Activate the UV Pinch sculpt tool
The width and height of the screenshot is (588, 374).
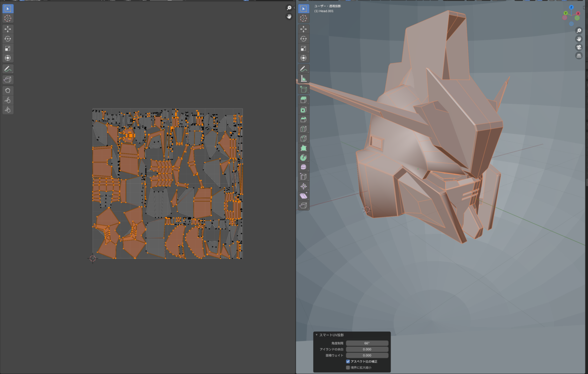point(8,110)
